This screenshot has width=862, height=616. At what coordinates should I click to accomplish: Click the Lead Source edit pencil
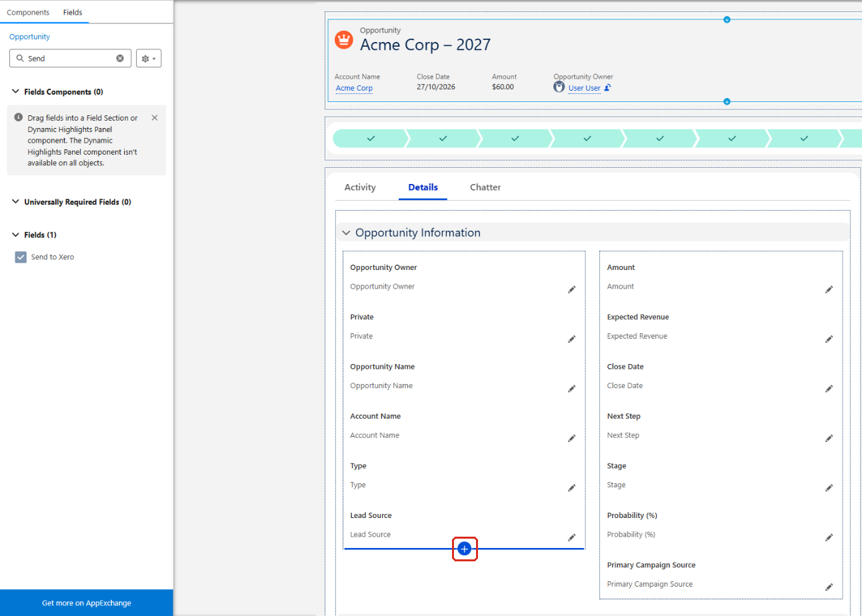(x=571, y=537)
